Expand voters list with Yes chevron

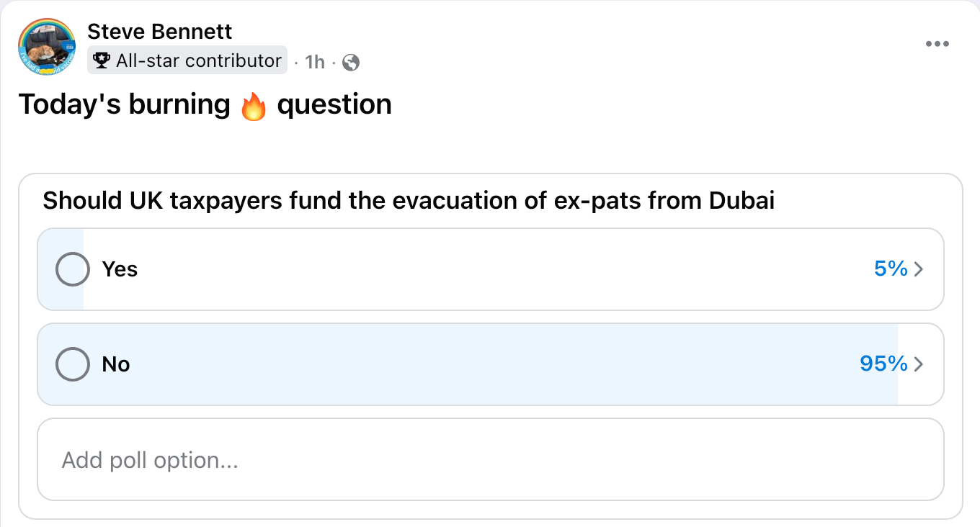pyautogui.click(x=919, y=269)
